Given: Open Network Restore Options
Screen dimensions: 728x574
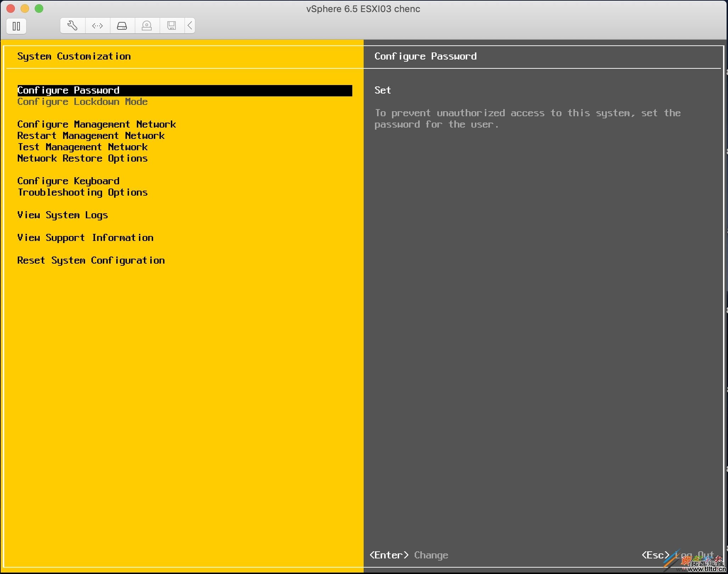Looking at the screenshot, I should (x=82, y=158).
